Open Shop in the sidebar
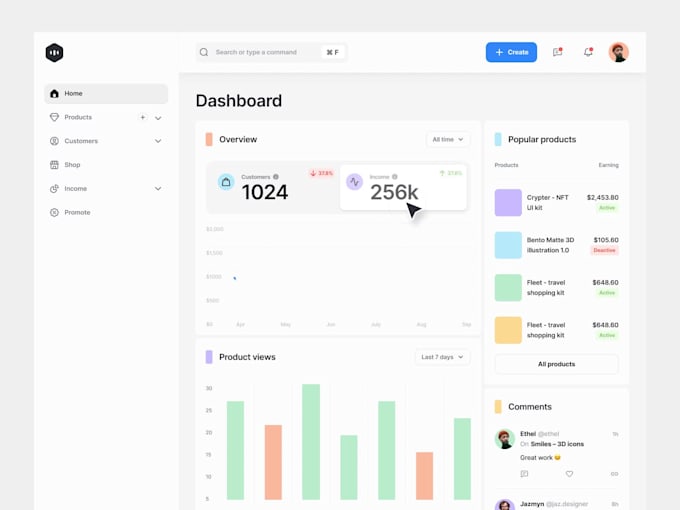The width and height of the screenshot is (680, 510). pyautogui.click(x=106, y=165)
